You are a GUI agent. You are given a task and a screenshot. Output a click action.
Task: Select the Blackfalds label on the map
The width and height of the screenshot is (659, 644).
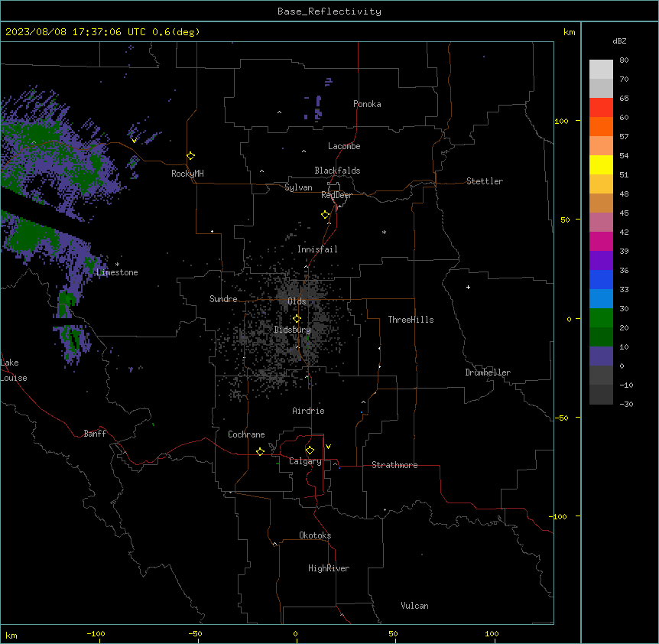point(337,171)
